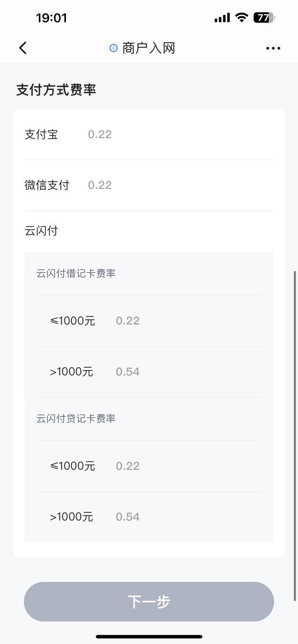This screenshot has width=298, height=644.
Task: Tap the back arrow icon
Action: point(23,48)
